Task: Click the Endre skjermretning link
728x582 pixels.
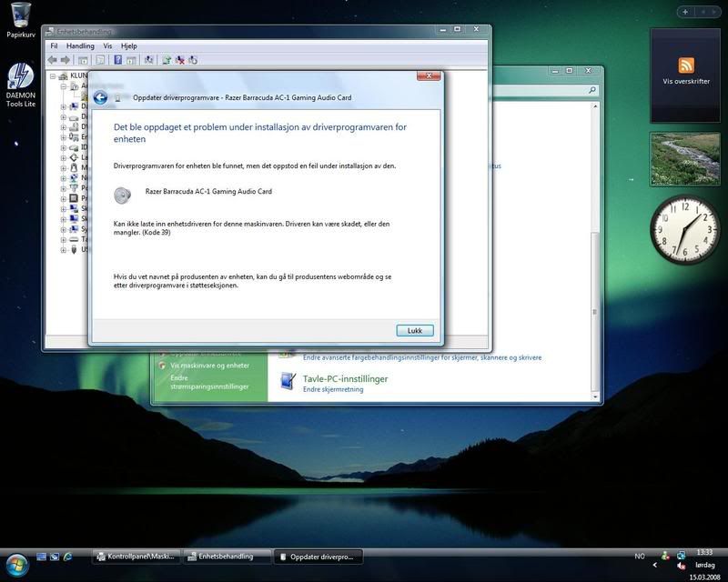Action: (333, 389)
